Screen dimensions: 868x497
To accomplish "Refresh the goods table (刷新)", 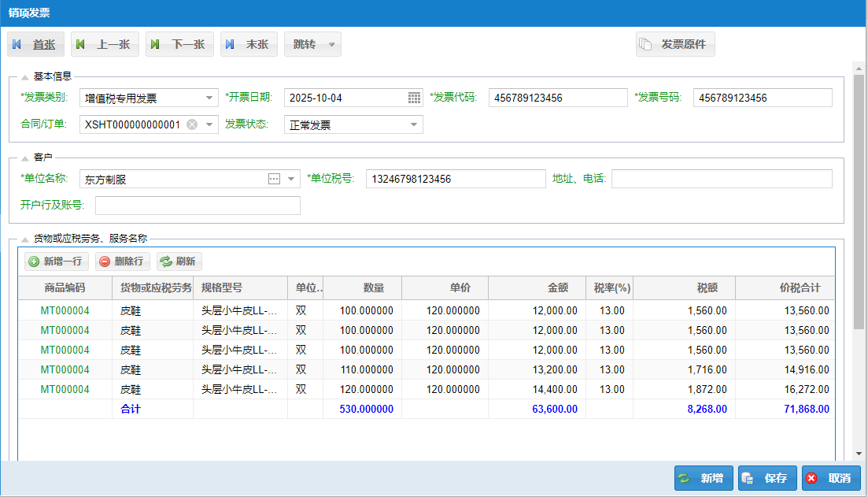I will [x=178, y=261].
